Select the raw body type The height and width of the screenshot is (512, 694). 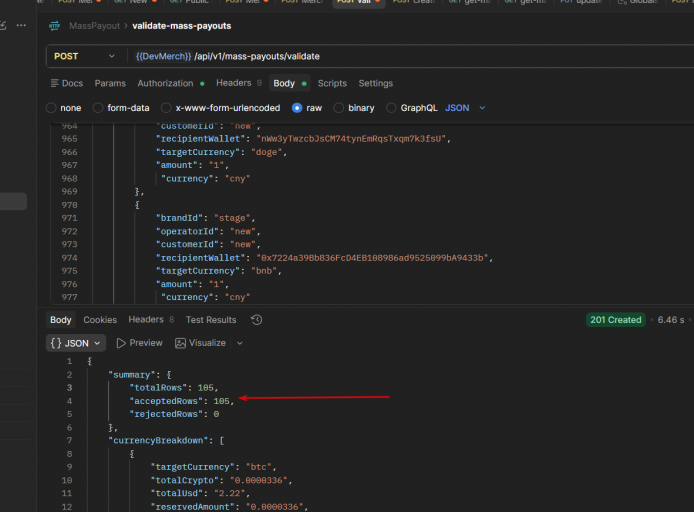click(x=297, y=108)
